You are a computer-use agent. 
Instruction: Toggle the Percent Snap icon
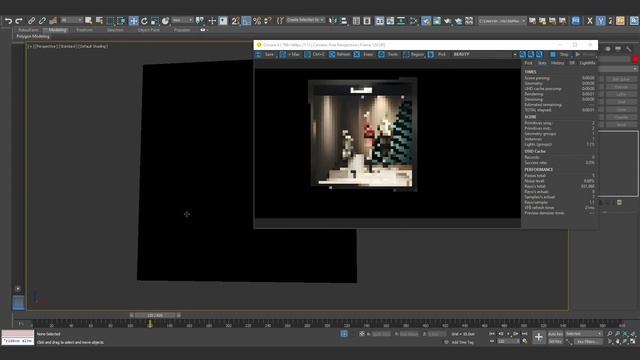click(257, 20)
